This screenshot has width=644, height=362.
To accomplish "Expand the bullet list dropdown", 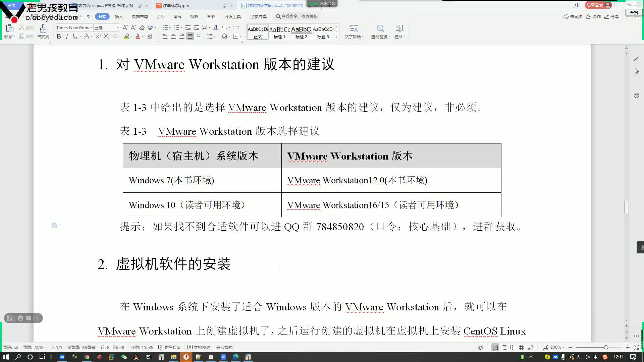I will tap(170, 28).
